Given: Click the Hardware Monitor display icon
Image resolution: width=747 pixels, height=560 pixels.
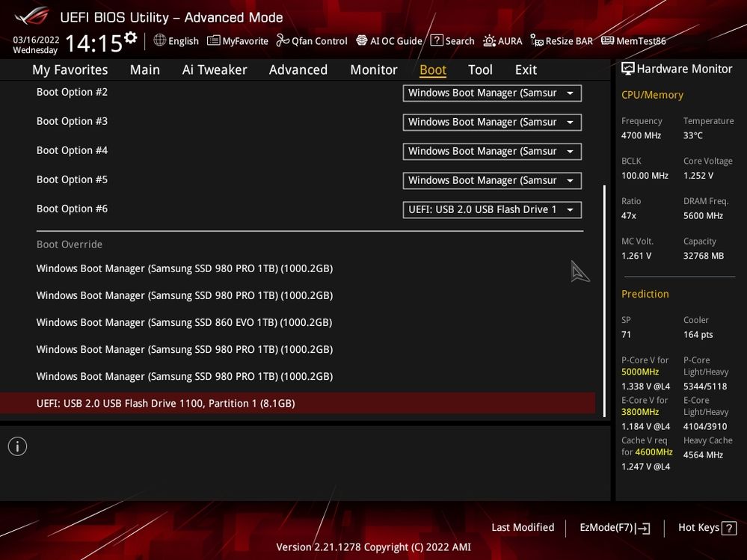Looking at the screenshot, I should (x=628, y=69).
